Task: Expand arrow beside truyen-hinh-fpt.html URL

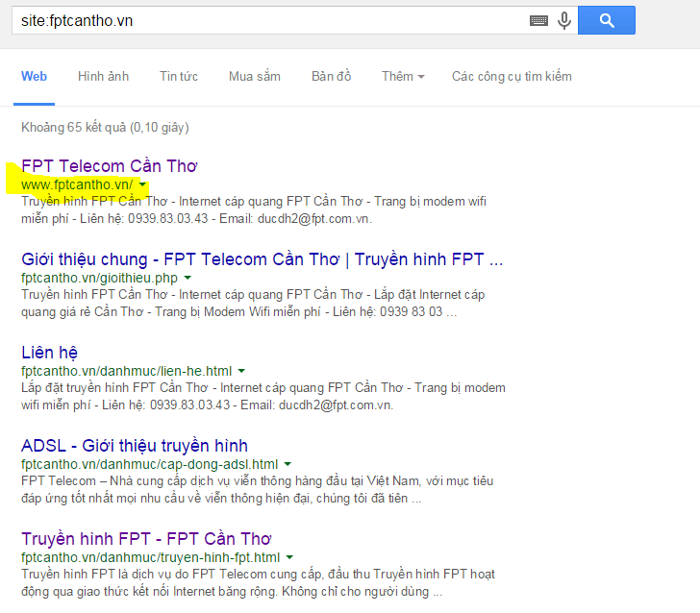Action: pyautogui.click(x=289, y=557)
